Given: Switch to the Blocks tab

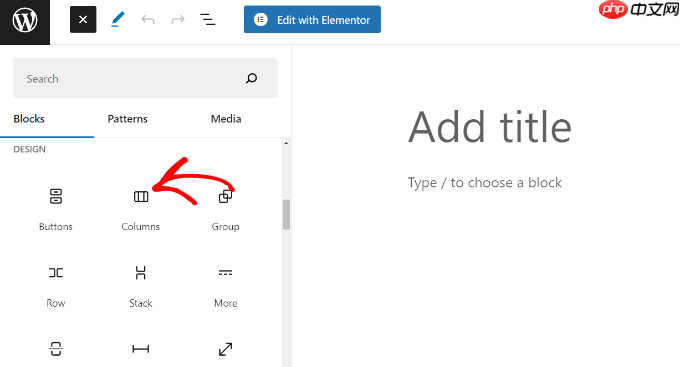Looking at the screenshot, I should pyautogui.click(x=29, y=119).
